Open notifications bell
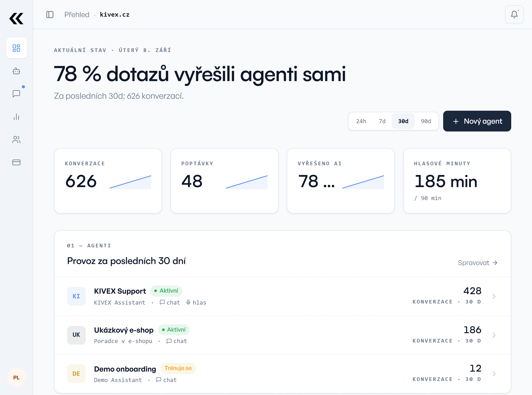 [514, 15]
